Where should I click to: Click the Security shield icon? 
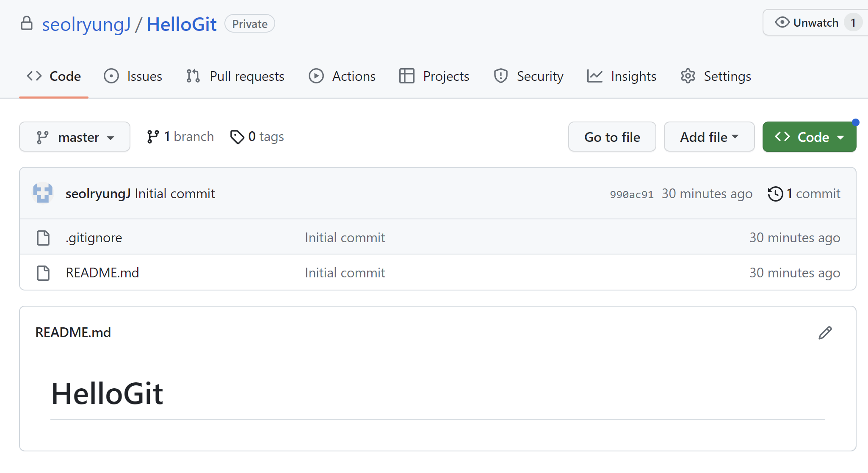click(501, 76)
